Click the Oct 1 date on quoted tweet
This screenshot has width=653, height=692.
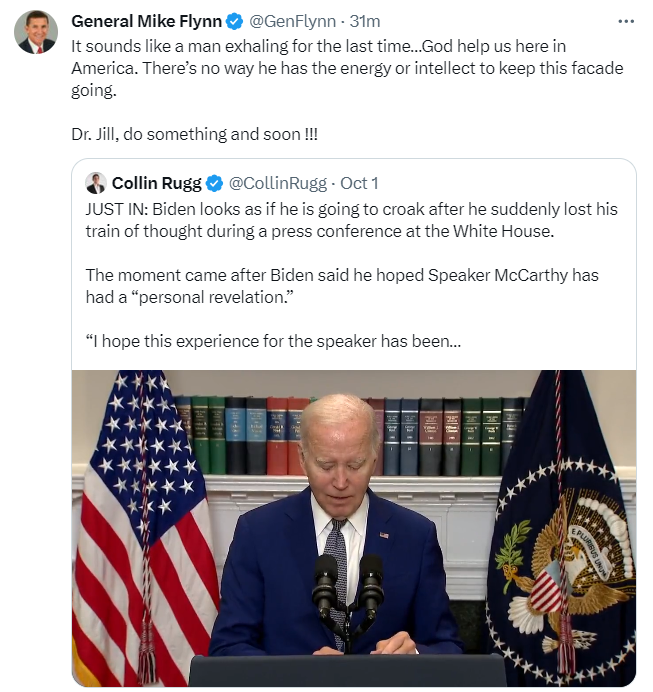pos(360,183)
